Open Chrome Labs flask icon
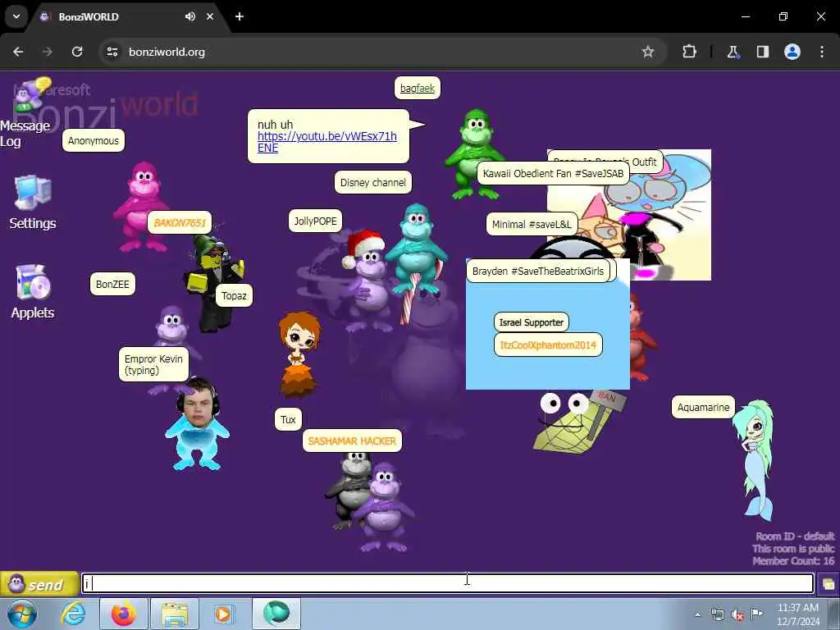 [x=733, y=52]
